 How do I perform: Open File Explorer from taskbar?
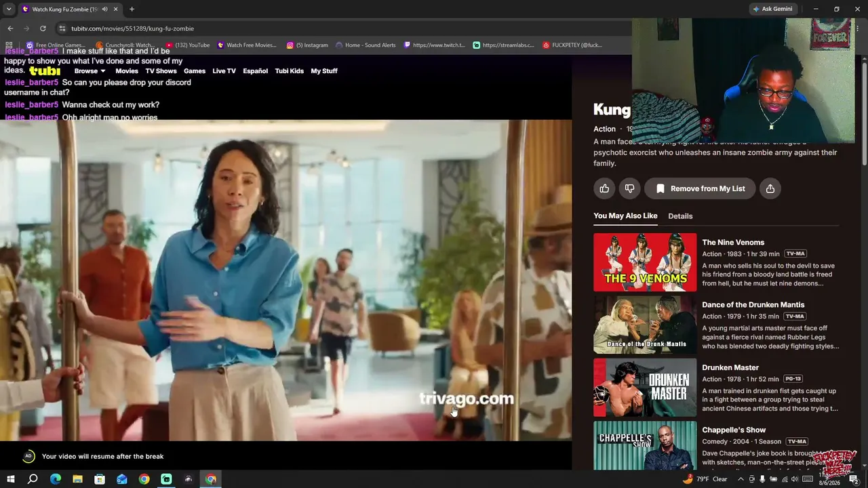click(x=77, y=479)
